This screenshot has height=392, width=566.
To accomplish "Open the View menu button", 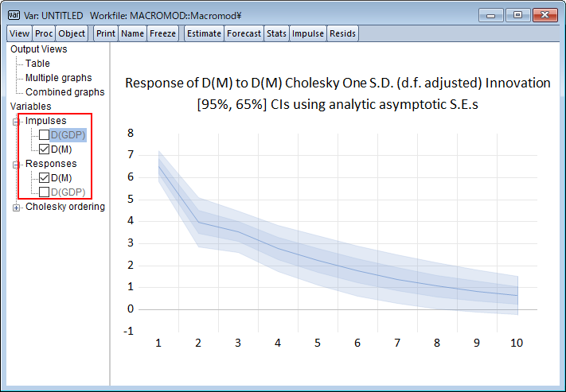I will (19, 33).
